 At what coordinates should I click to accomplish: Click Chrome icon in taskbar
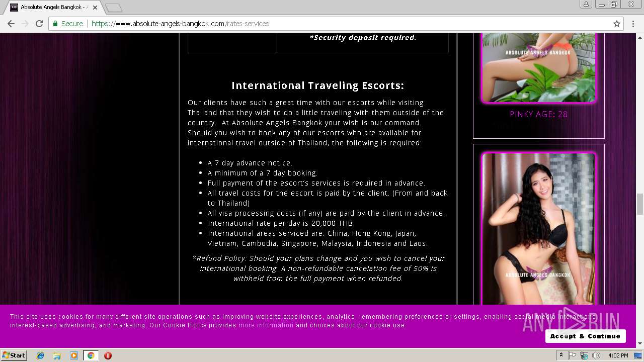91,355
